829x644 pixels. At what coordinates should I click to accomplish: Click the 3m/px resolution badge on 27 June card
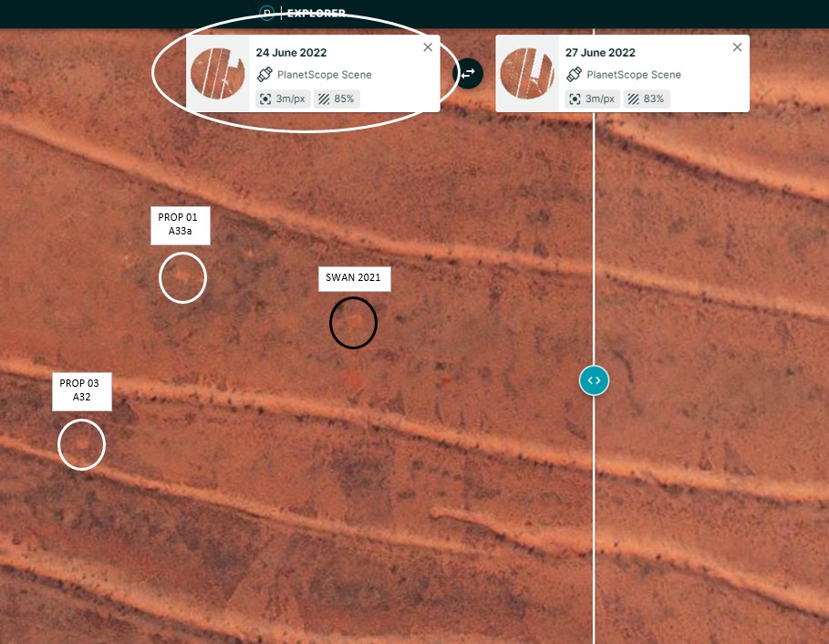coord(592,99)
